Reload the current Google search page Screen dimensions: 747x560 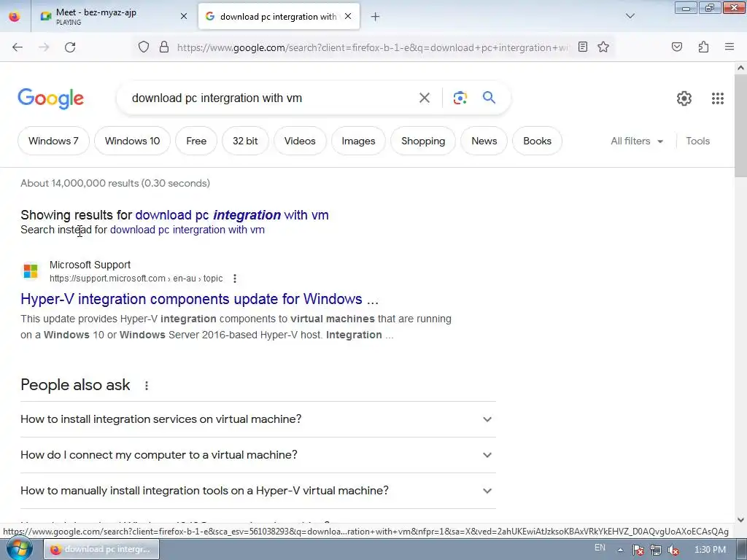coord(70,47)
